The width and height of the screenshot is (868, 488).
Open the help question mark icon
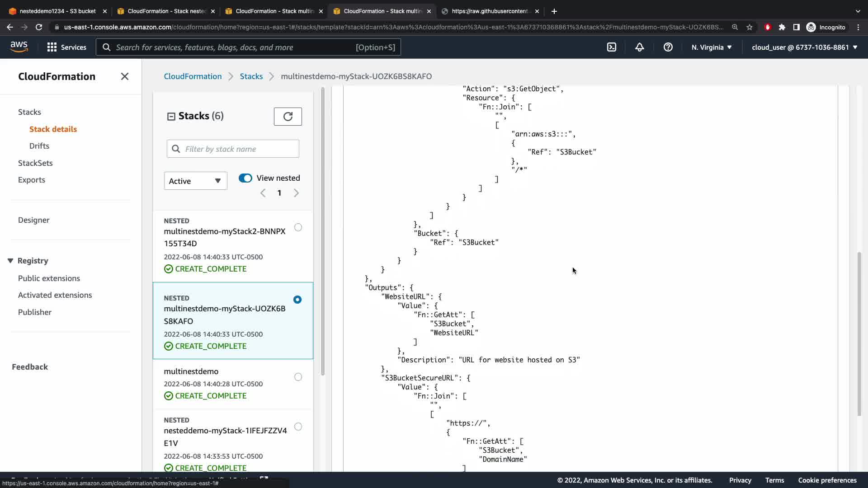[x=668, y=47]
